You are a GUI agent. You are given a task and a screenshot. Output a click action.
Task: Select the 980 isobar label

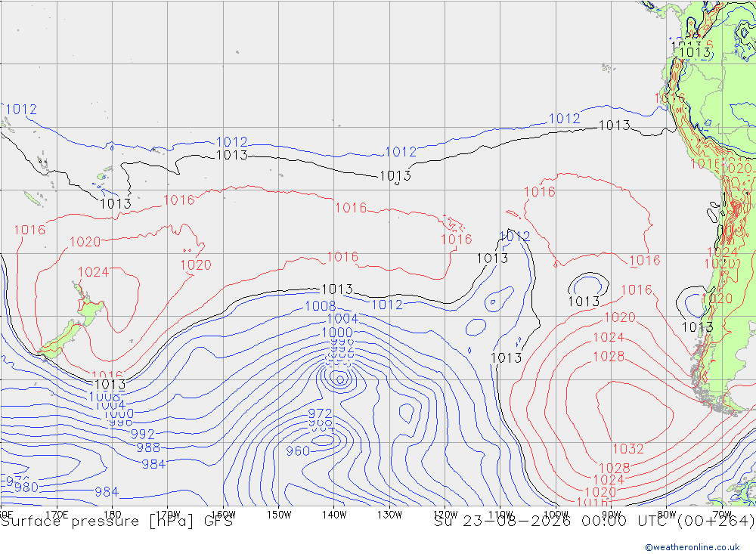tap(26, 487)
